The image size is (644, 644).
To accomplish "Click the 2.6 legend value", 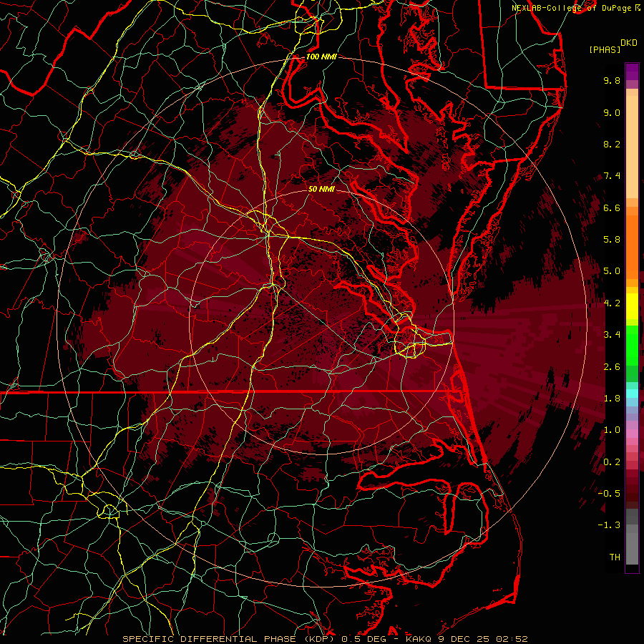I will tap(612, 367).
